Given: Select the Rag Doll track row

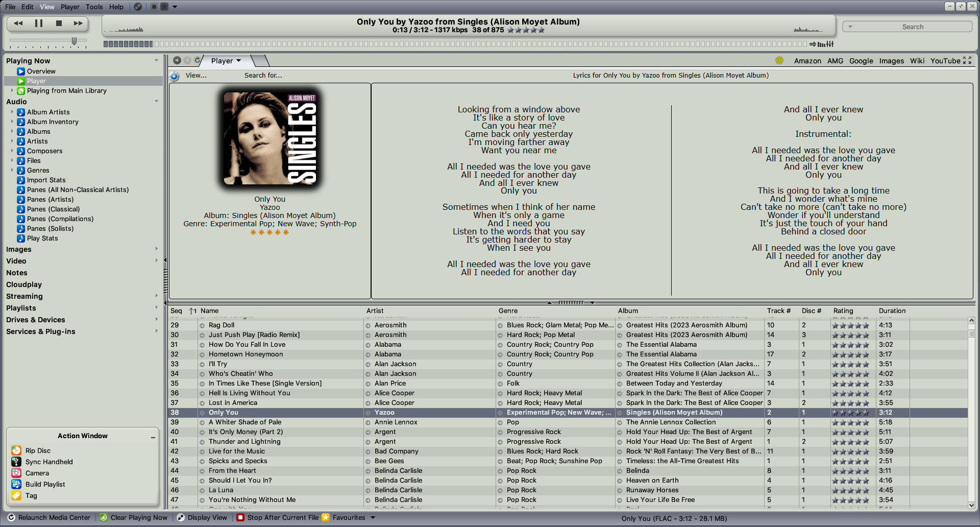Looking at the screenshot, I should point(568,325).
